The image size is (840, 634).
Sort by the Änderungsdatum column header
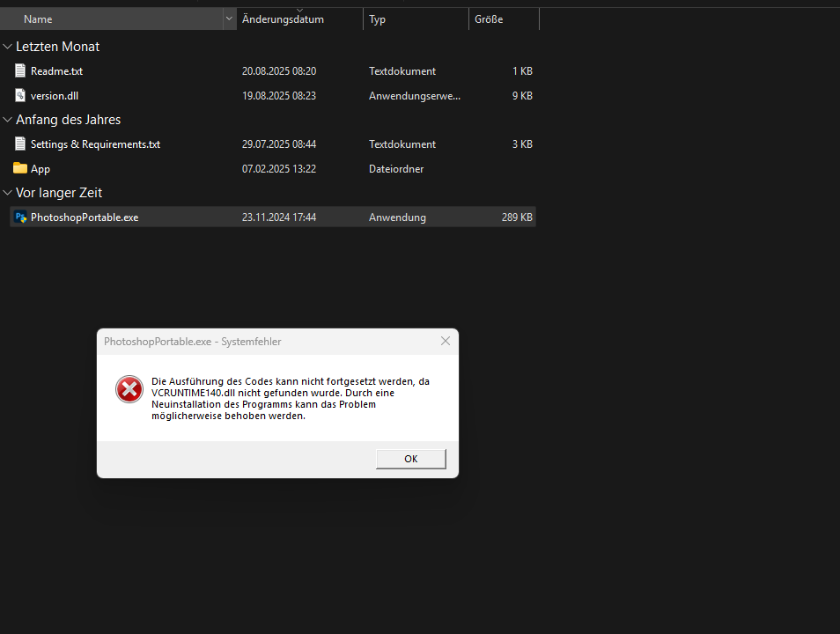pos(299,18)
